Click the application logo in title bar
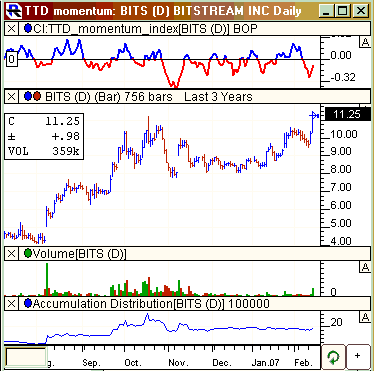The image size is (374, 371). click(14, 11)
